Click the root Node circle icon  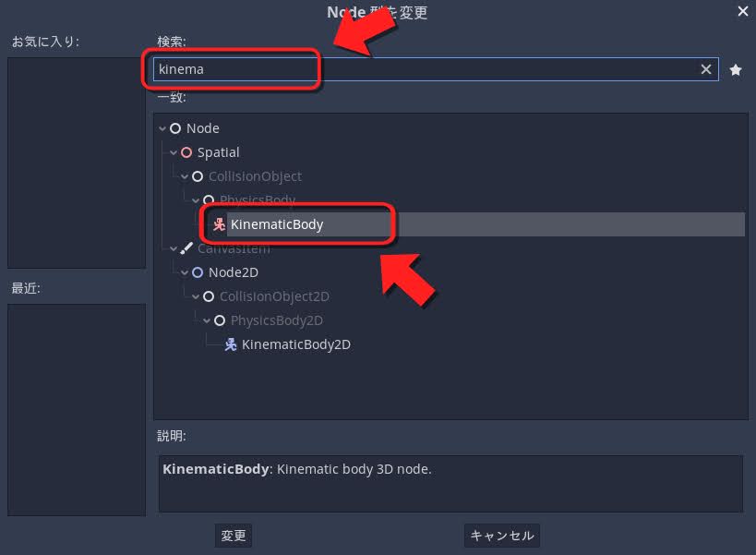tap(175, 128)
